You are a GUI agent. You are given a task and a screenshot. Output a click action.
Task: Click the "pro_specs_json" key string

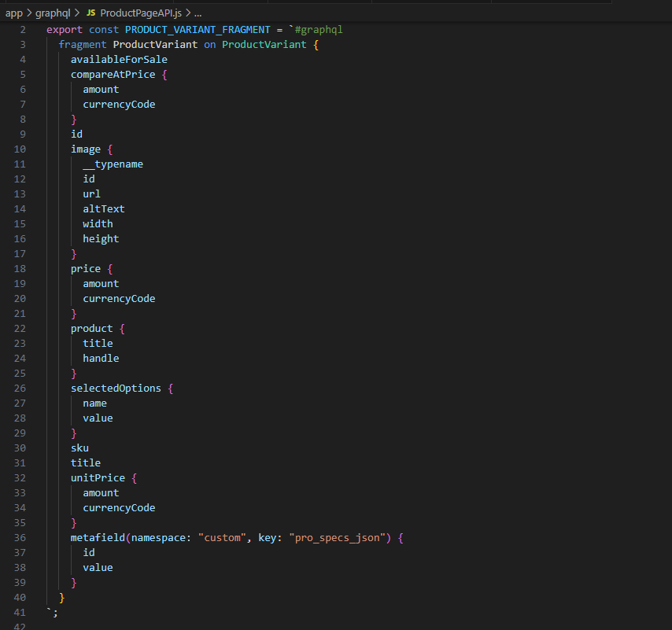point(337,538)
